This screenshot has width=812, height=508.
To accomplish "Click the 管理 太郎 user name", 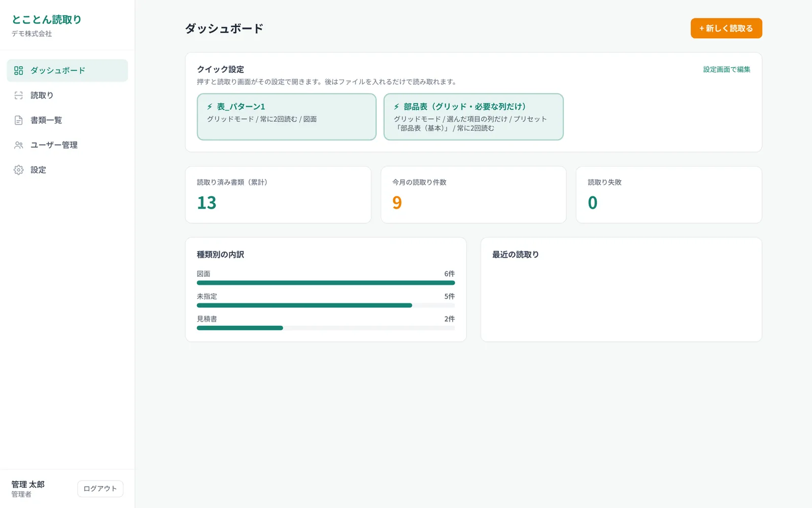I will click(28, 484).
